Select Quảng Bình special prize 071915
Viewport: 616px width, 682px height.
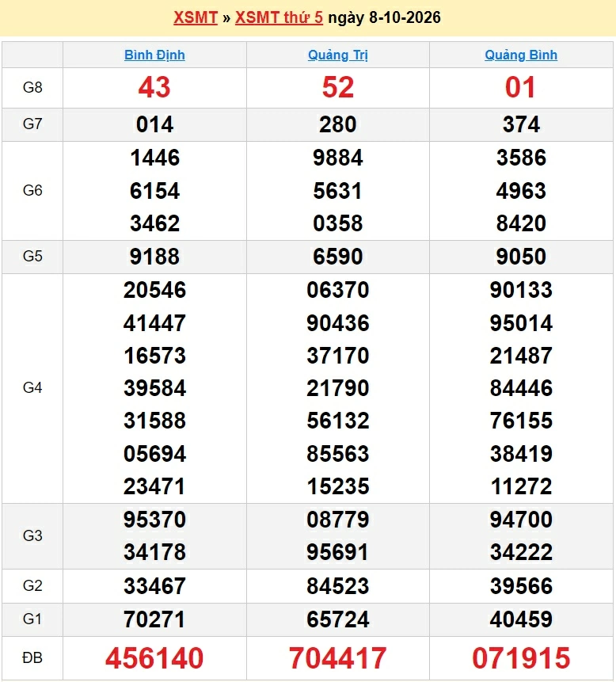point(521,657)
